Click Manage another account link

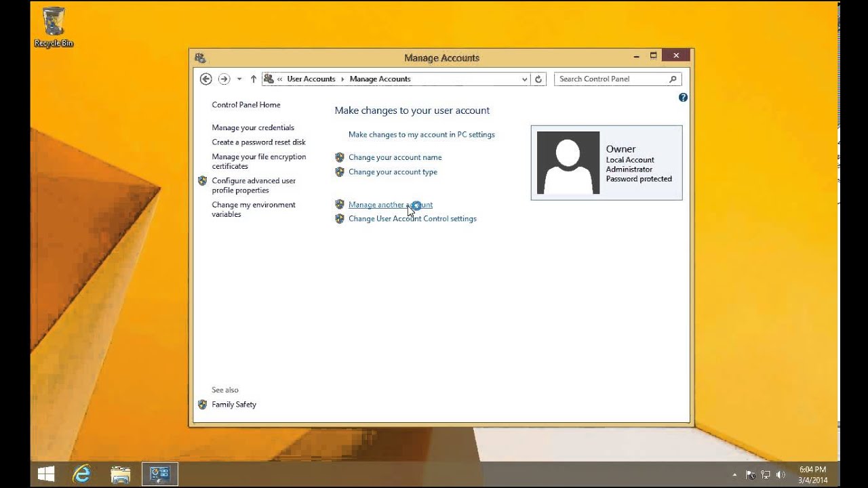click(x=391, y=205)
